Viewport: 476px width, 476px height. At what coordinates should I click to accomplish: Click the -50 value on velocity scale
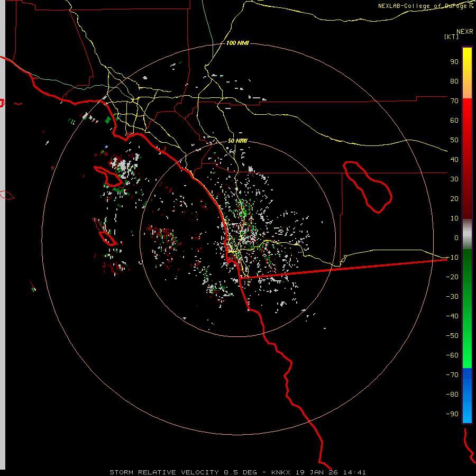click(x=452, y=336)
